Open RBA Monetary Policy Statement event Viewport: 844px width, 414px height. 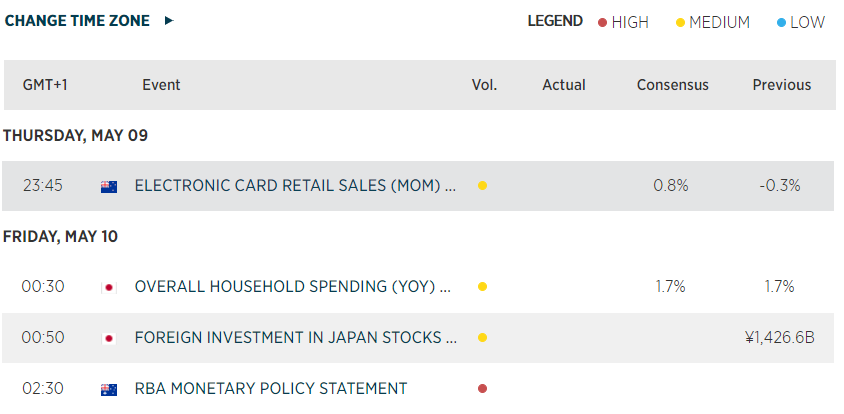(x=271, y=389)
